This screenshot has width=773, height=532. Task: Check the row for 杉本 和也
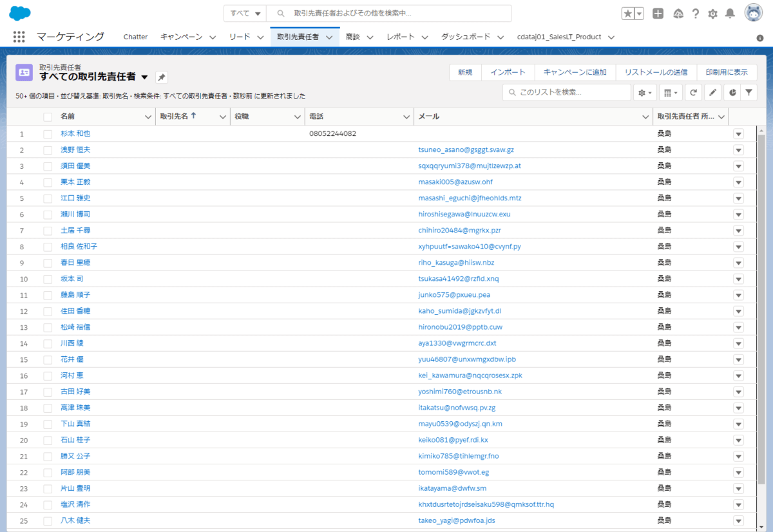click(x=48, y=134)
